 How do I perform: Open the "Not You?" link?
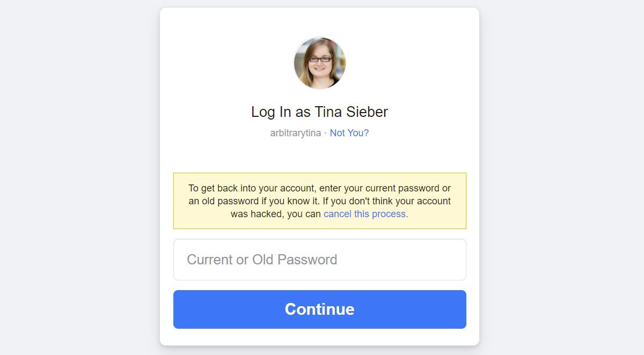349,133
